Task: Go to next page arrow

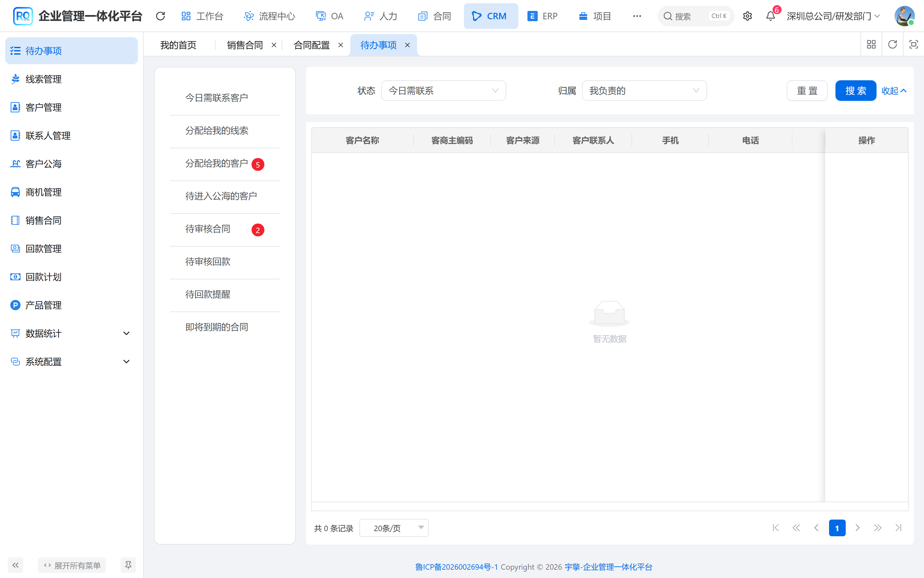Action: point(858,528)
